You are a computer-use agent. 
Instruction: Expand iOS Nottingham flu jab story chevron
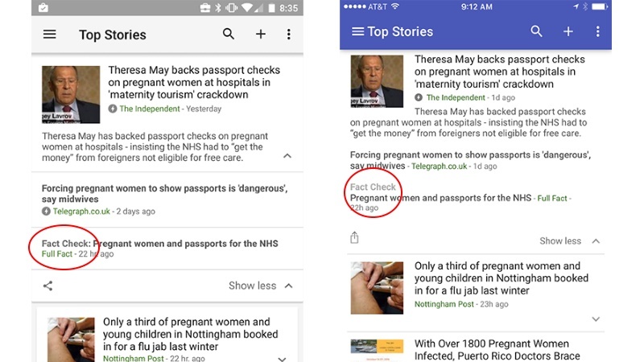(x=596, y=319)
